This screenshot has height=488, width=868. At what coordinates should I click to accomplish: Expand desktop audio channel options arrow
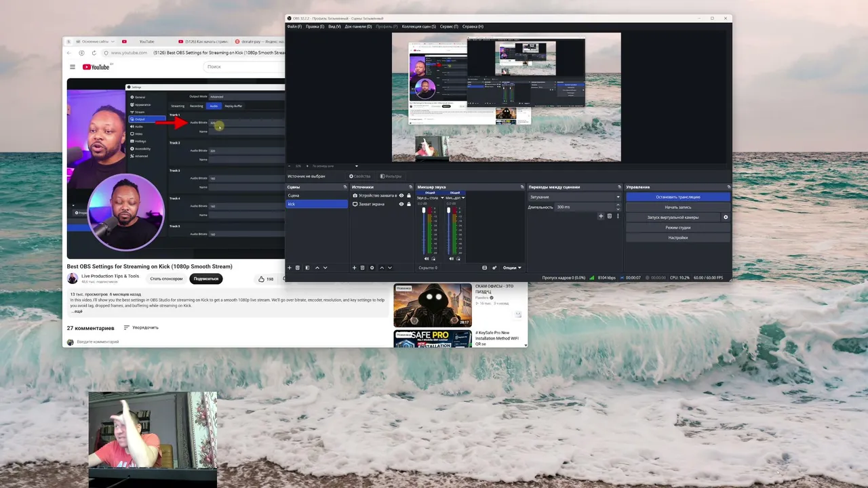[442, 198]
